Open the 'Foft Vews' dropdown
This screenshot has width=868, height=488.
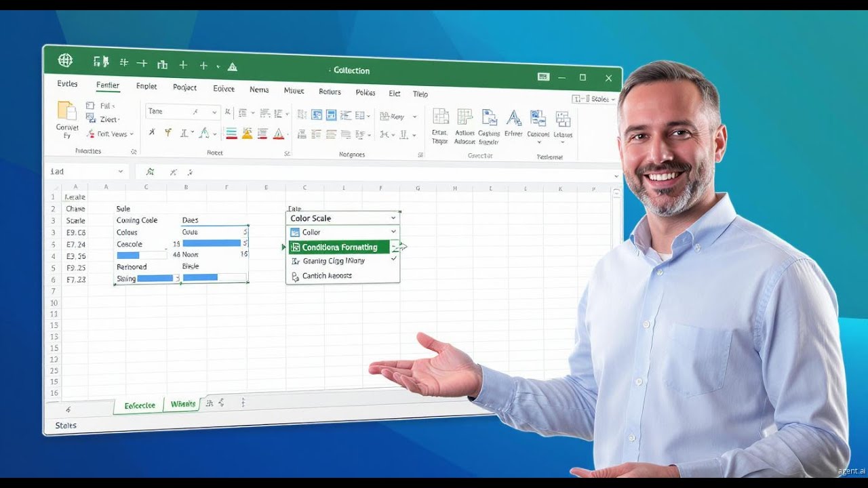131,134
